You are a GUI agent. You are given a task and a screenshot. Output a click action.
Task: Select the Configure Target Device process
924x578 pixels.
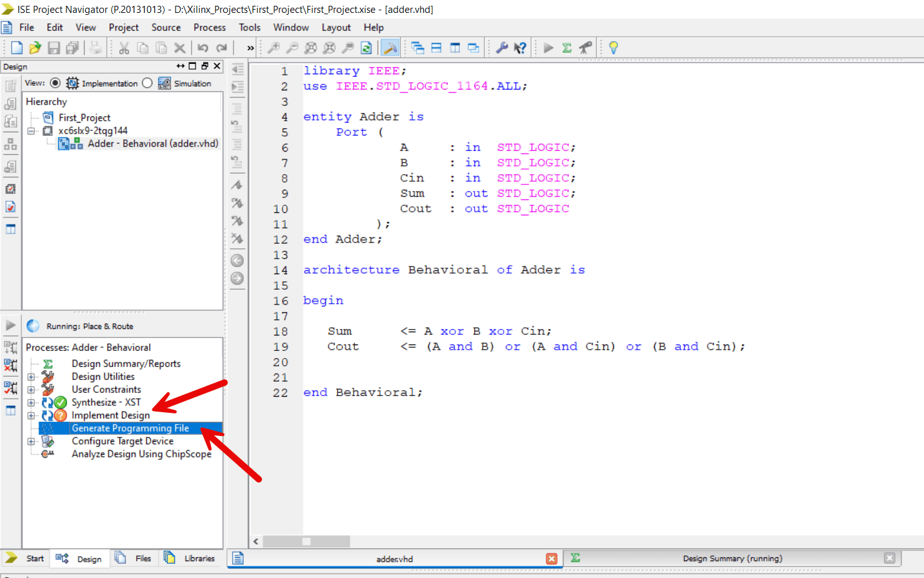[x=123, y=441]
